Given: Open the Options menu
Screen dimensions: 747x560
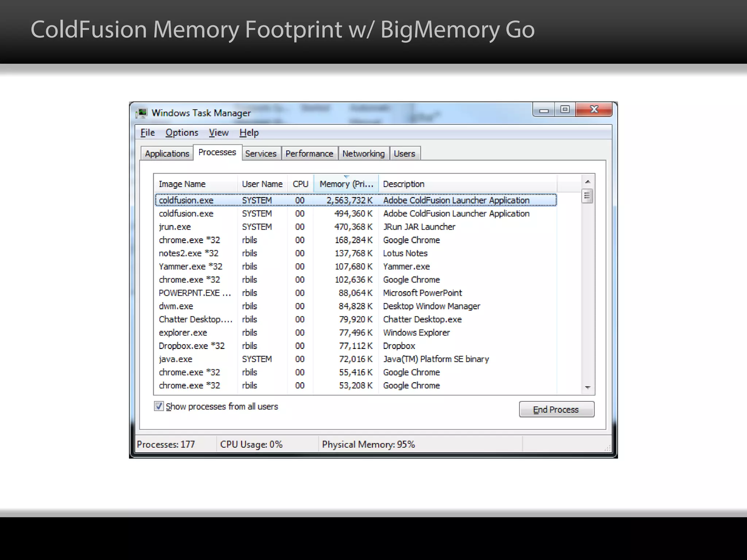Looking at the screenshot, I should point(182,133).
